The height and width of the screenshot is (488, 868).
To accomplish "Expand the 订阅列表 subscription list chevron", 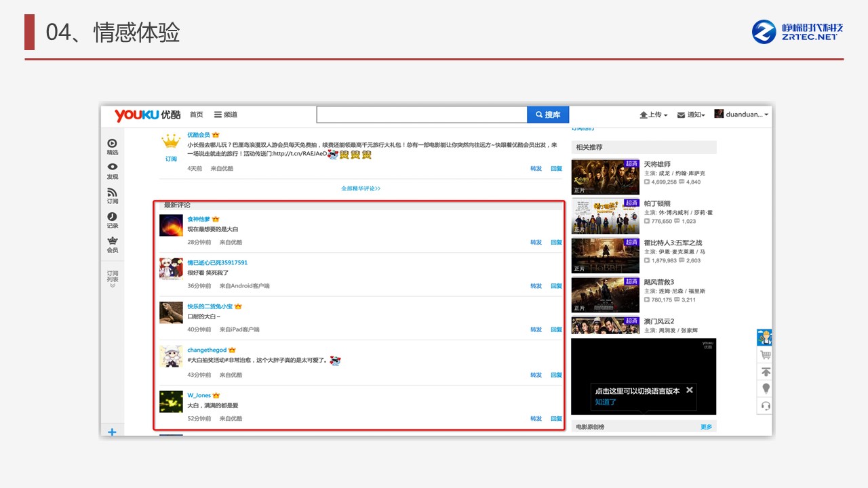I will (112, 285).
